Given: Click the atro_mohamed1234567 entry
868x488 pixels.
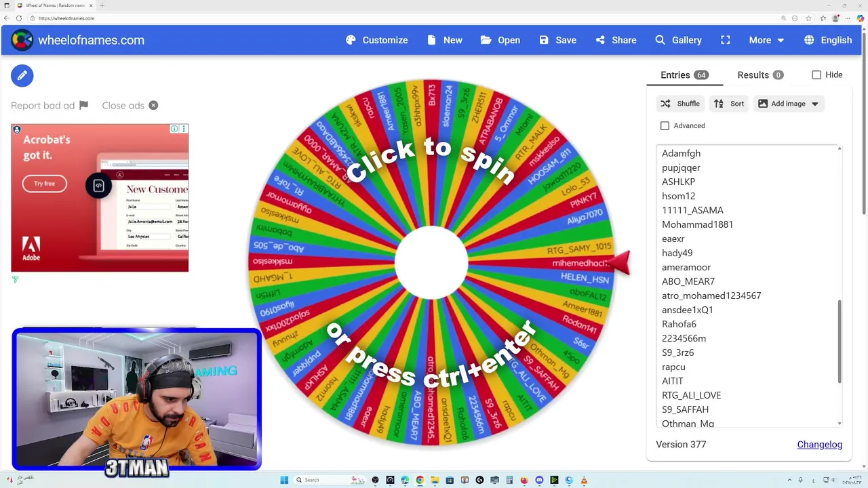Looking at the screenshot, I should pos(711,296).
